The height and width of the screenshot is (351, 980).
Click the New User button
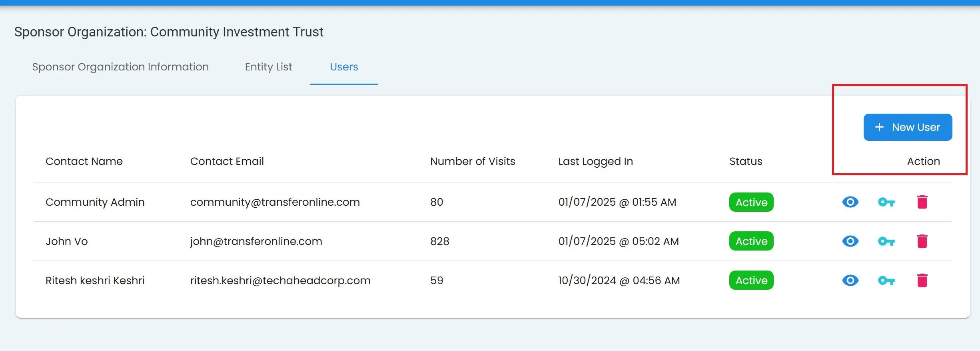908,127
